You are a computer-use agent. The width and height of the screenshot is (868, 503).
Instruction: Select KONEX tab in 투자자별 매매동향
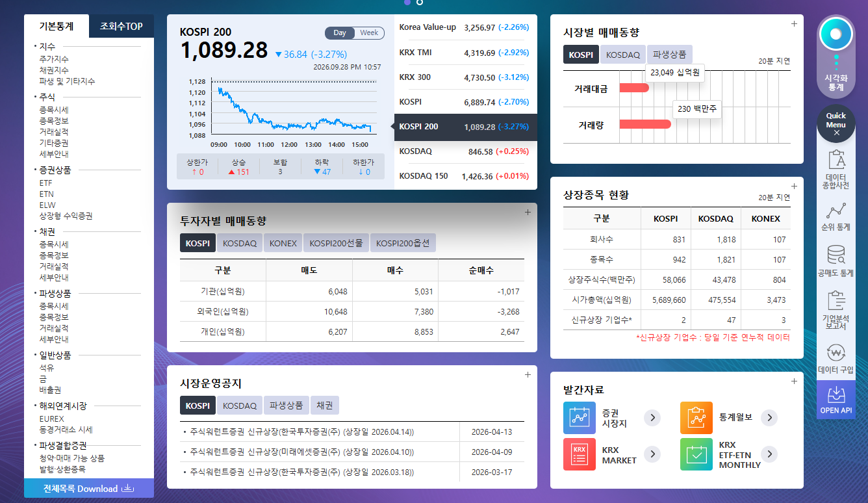(x=283, y=243)
